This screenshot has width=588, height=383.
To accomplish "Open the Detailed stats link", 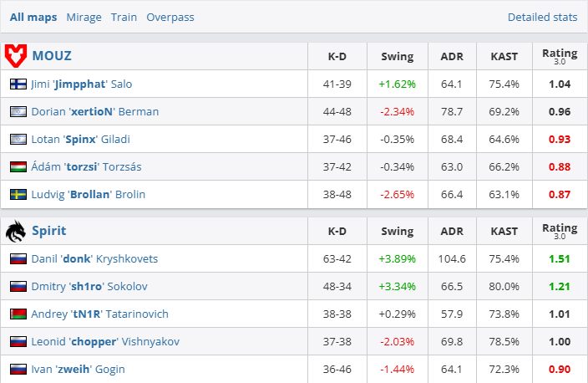I will tap(542, 17).
